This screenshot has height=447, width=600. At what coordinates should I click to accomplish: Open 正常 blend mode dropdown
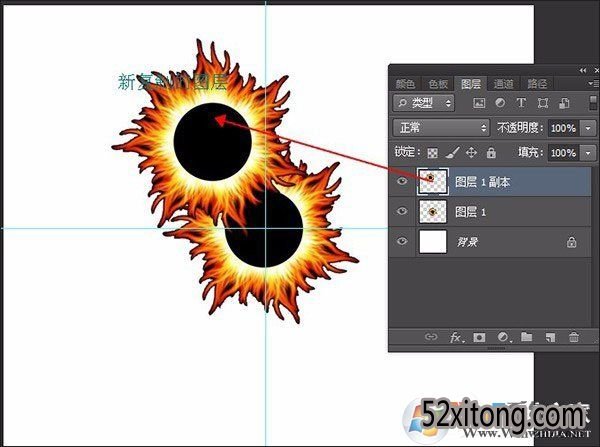pyautogui.click(x=441, y=127)
